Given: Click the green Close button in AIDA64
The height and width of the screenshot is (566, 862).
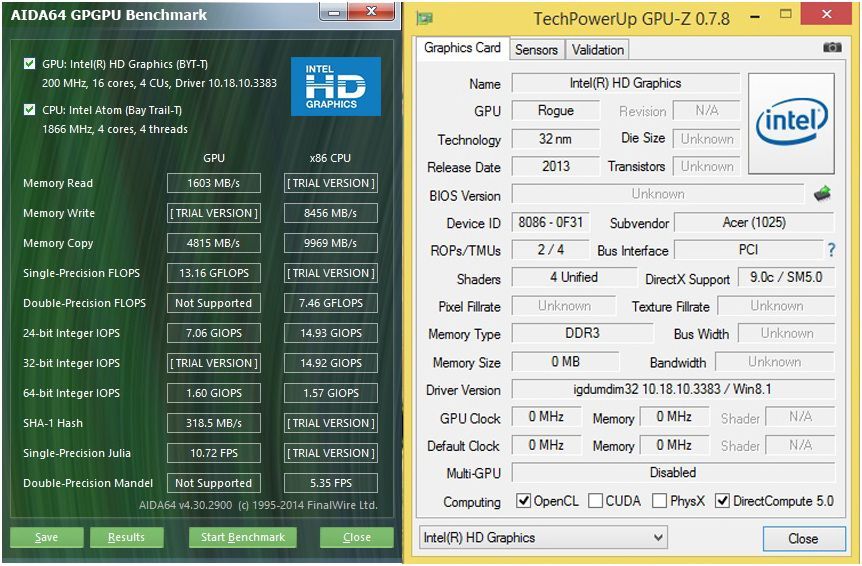Looking at the screenshot, I should (x=357, y=537).
